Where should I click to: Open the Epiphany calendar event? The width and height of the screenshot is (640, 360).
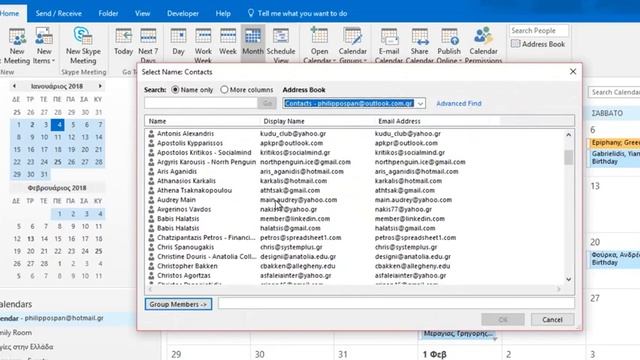615,142
